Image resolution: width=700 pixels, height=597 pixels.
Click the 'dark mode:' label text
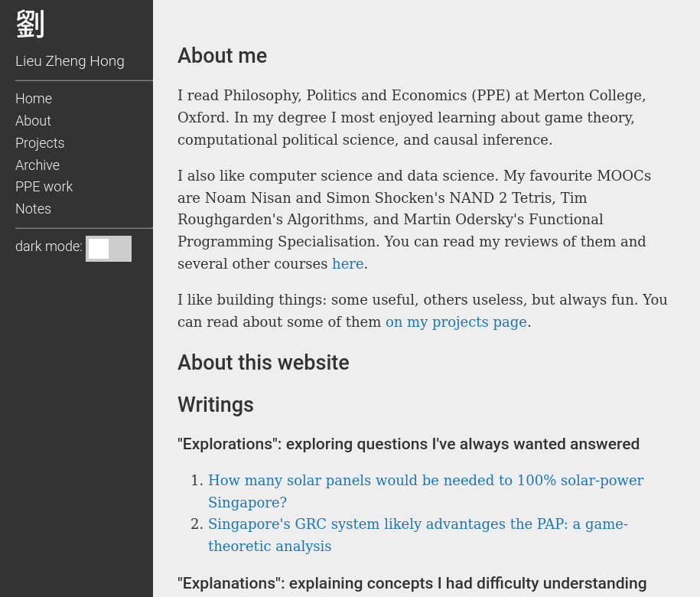click(x=49, y=246)
